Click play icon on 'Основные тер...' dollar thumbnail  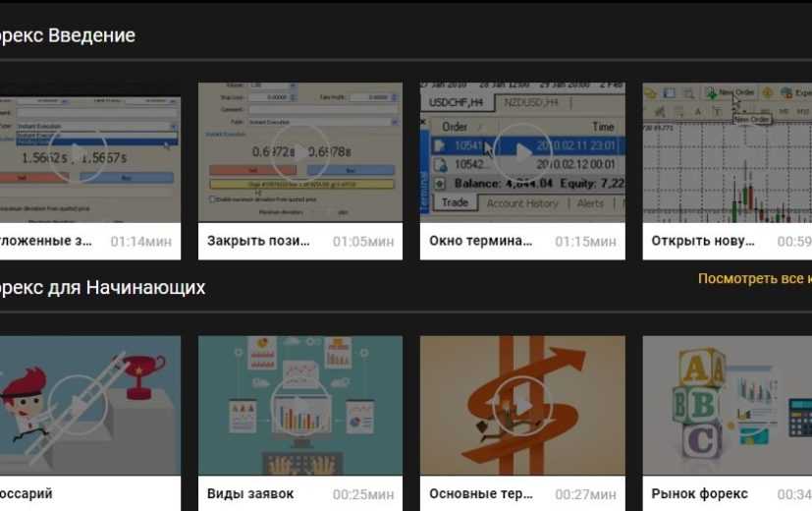522,406
